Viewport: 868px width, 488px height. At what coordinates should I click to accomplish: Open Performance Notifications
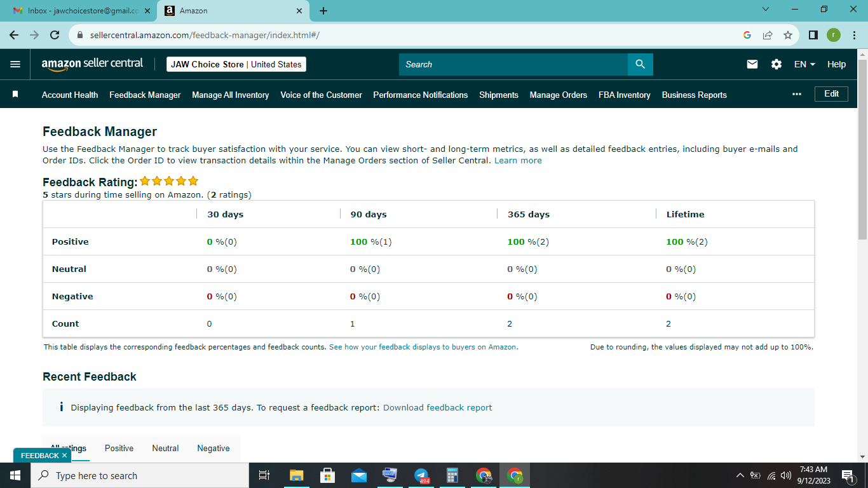tap(421, 95)
